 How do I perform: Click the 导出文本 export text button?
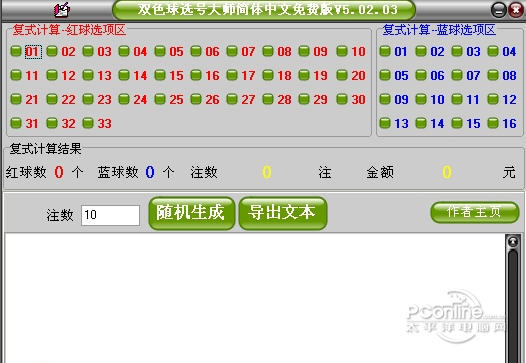283,213
